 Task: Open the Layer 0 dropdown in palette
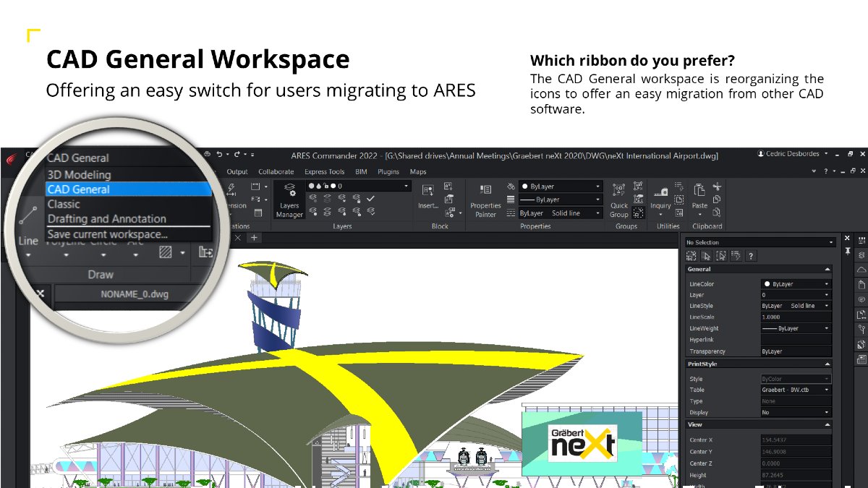coord(796,295)
